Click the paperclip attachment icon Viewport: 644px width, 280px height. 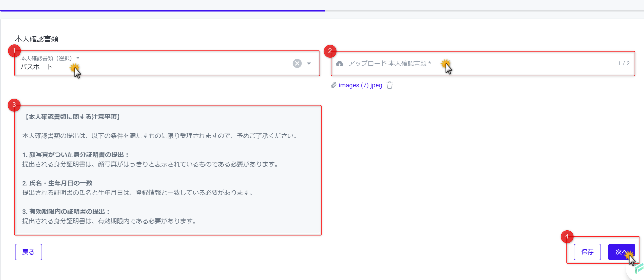pyautogui.click(x=333, y=85)
